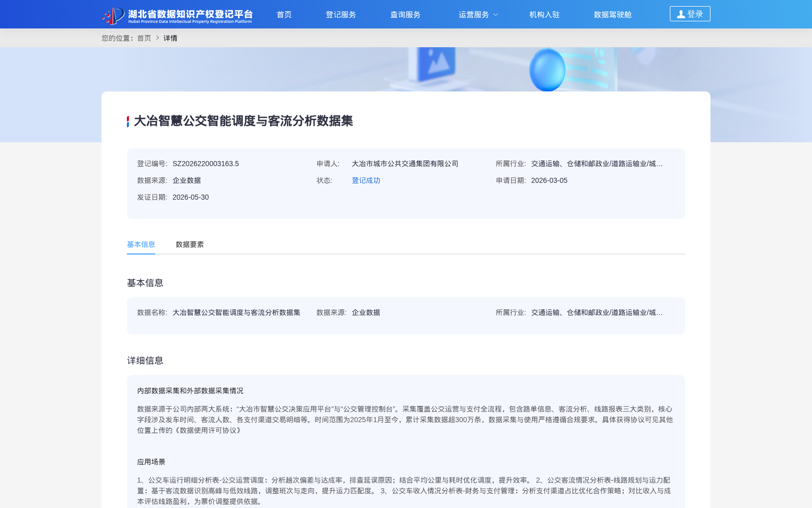Click the red-blue title marker icon
This screenshot has width=812, height=508.
[128, 121]
